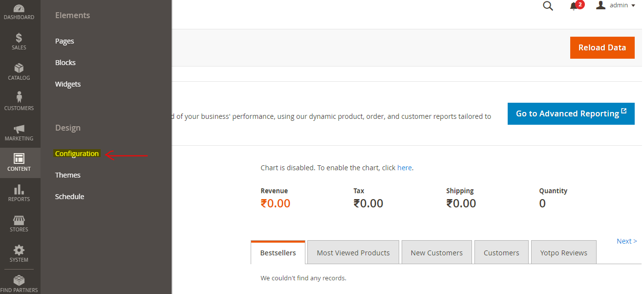Switch to Most Viewed Products tab
Viewport: 644px width, 294px height.
(353, 253)
